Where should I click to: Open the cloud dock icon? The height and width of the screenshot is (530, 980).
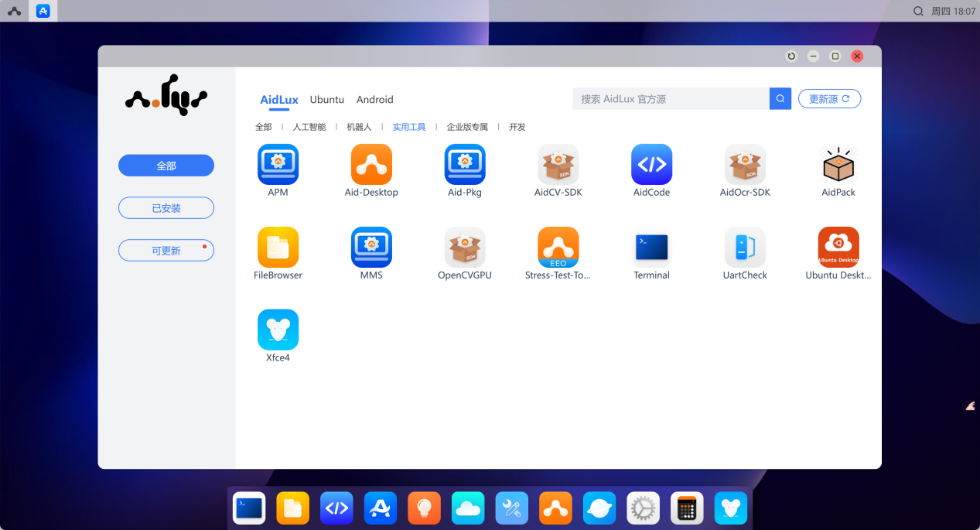click(468, 508)
